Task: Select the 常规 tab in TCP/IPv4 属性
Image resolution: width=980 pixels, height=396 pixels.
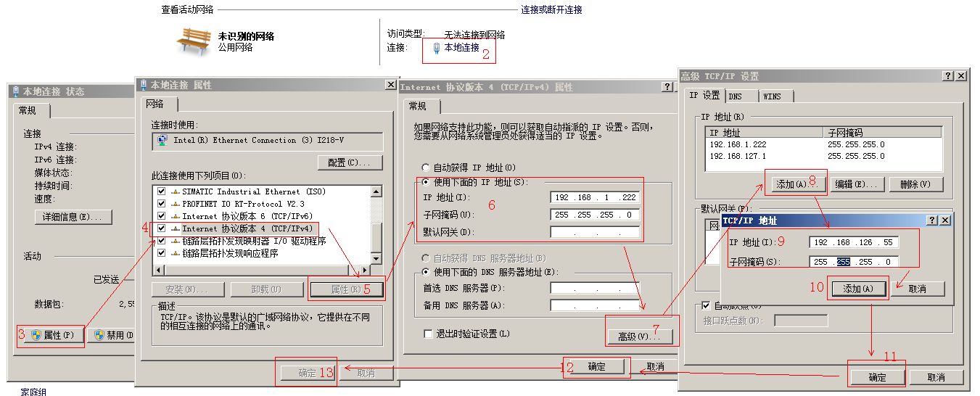Action: point(418,106)
